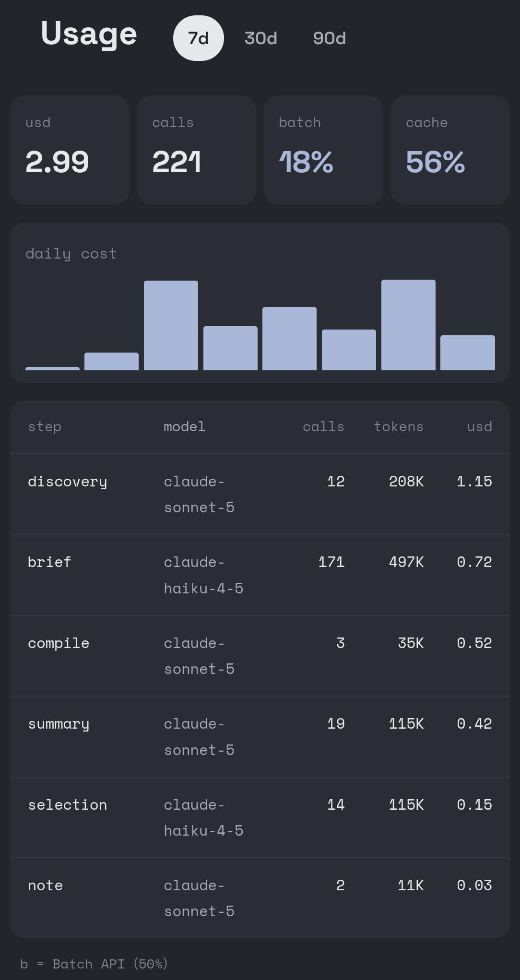Viewport: 520px width, 980px height.
Task: Click the 1.15 usd value
Action: coord(474,481)
